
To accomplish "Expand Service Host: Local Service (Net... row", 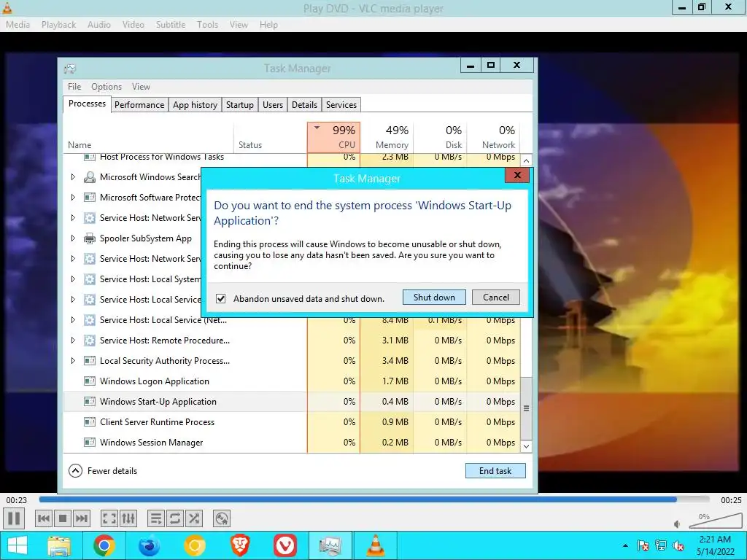I will (73, 320).
